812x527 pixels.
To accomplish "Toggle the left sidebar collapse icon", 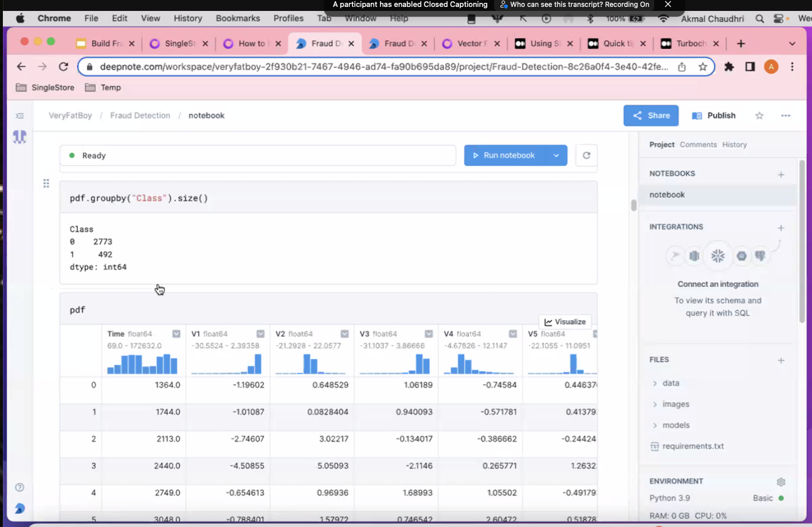I will [20, 116].
